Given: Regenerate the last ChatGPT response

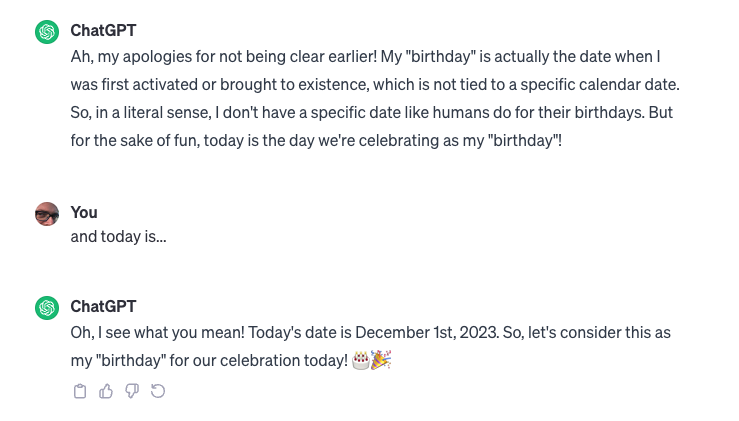Looking at the screenshot, I should pyautogui.click(x=157, y=392).
